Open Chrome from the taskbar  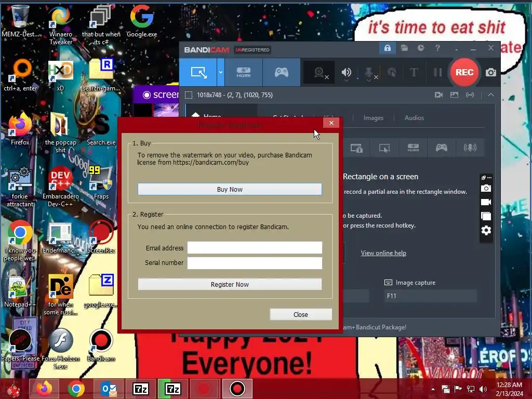click(76, 389)
